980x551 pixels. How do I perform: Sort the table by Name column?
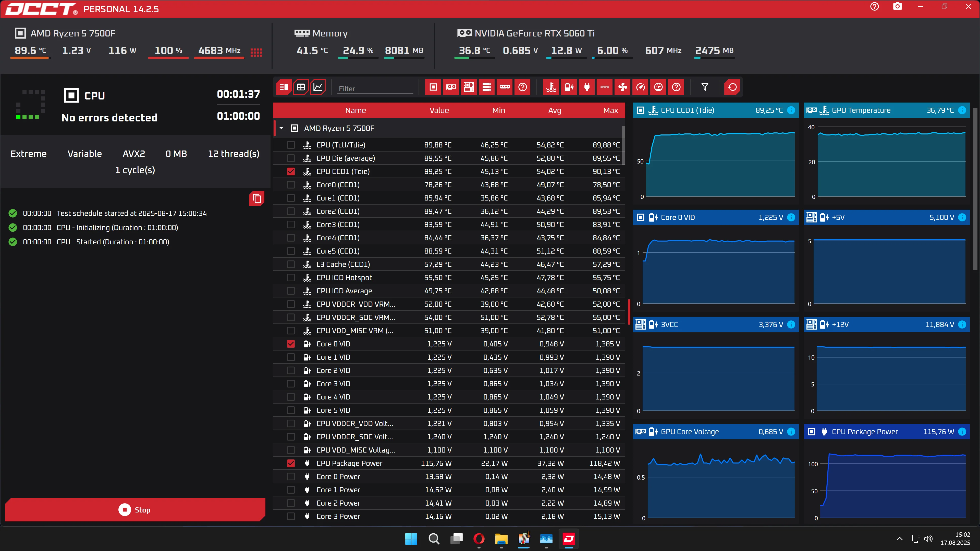[355, 110]
